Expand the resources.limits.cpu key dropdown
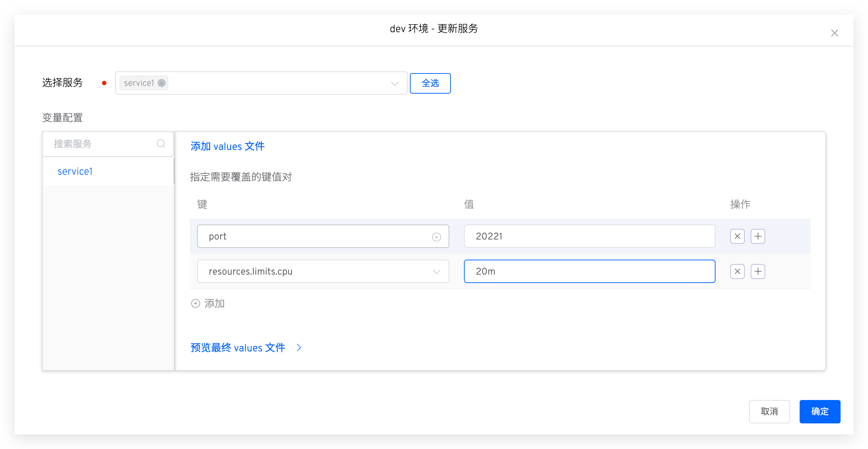Screen dimensions: 868x449 tap(436, 272)
